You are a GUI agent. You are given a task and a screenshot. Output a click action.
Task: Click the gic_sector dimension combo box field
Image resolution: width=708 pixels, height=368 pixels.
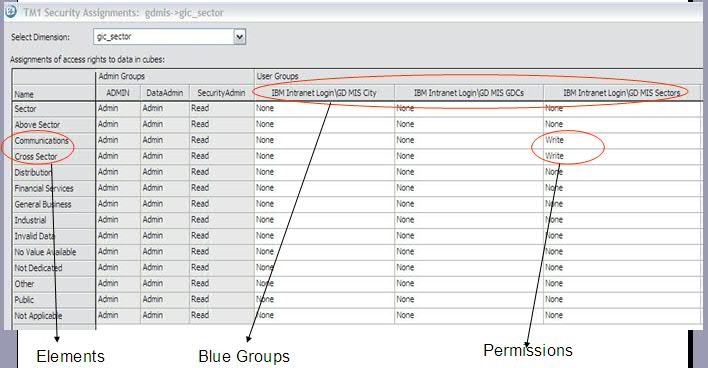tap(169, 37)
